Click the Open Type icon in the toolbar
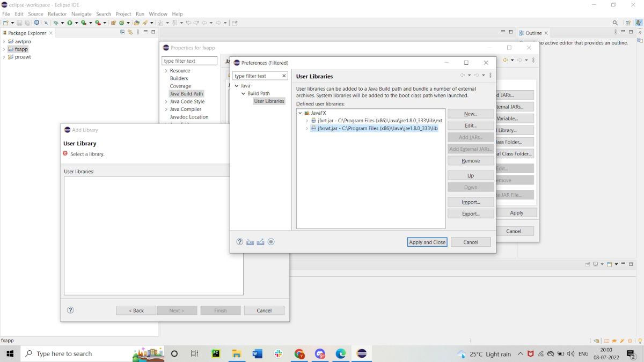This screenshot has width=644, height=362. coord(137,23)
